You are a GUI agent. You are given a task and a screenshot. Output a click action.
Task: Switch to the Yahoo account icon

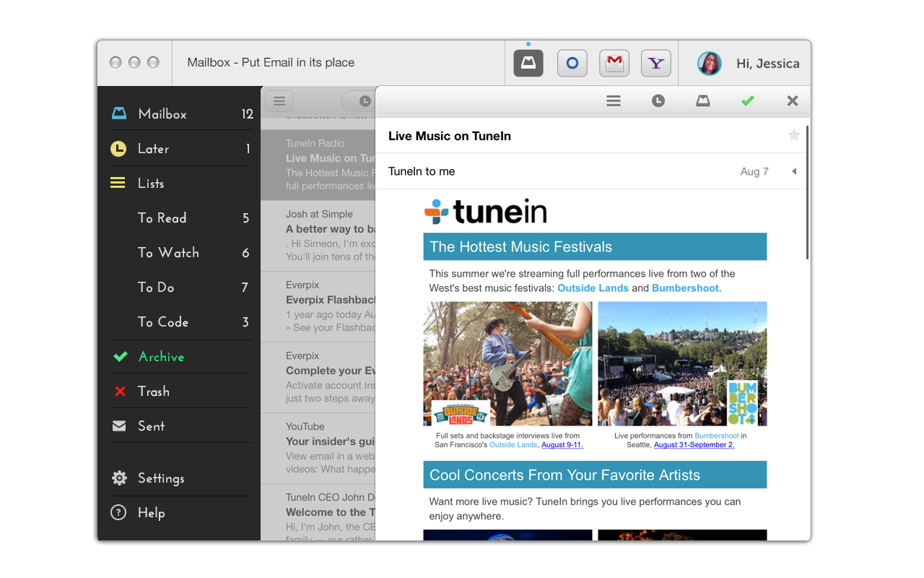point(656,63)
